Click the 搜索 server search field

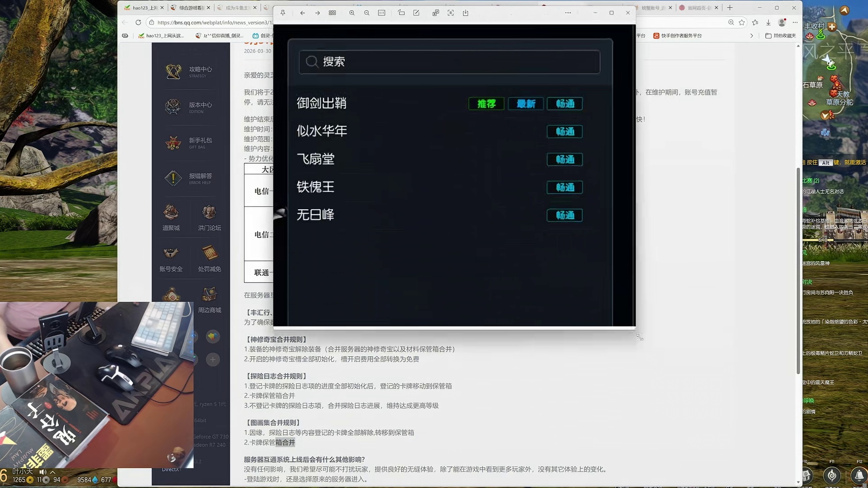point(450,62)
